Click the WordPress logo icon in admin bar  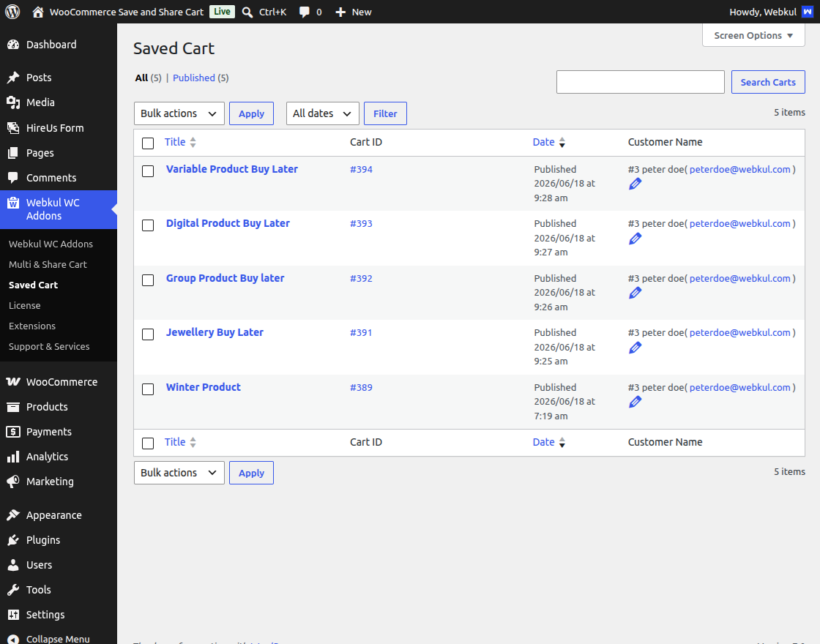[x=12, y=12]
